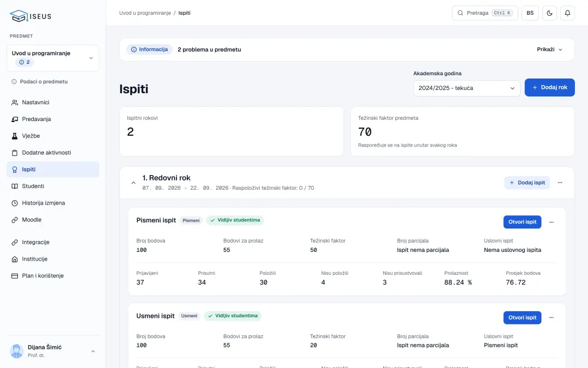
Task: Click the Prolaznost value 88.24 %
Action: tap(458, 282)
